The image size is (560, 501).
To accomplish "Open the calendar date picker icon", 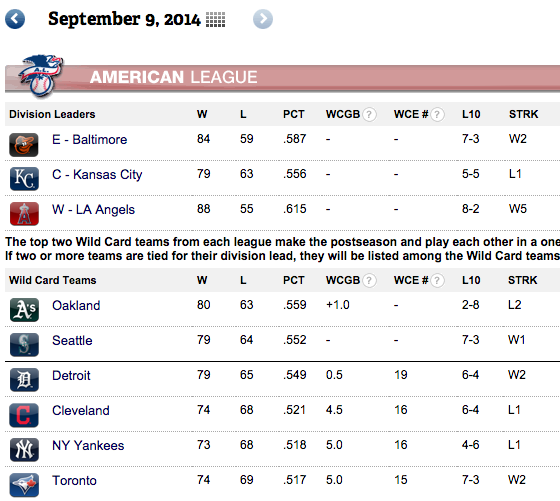I will pyautogui.click(x=215, y=19).
